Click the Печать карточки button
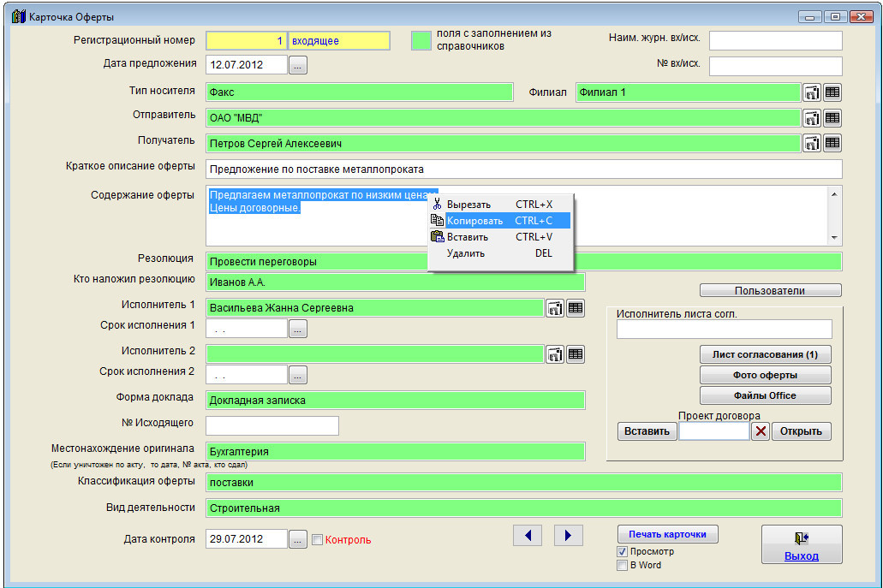This screenshot has width=883, height=588. (x=667, y=534)
